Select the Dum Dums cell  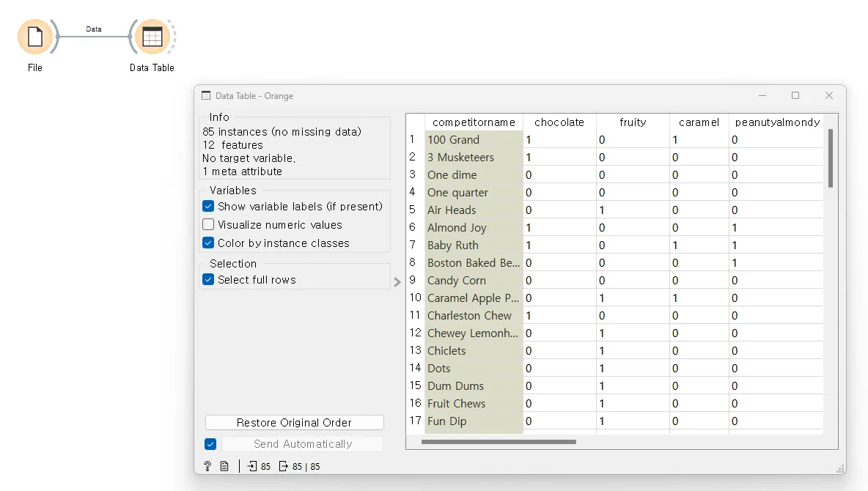pos(474,385)
